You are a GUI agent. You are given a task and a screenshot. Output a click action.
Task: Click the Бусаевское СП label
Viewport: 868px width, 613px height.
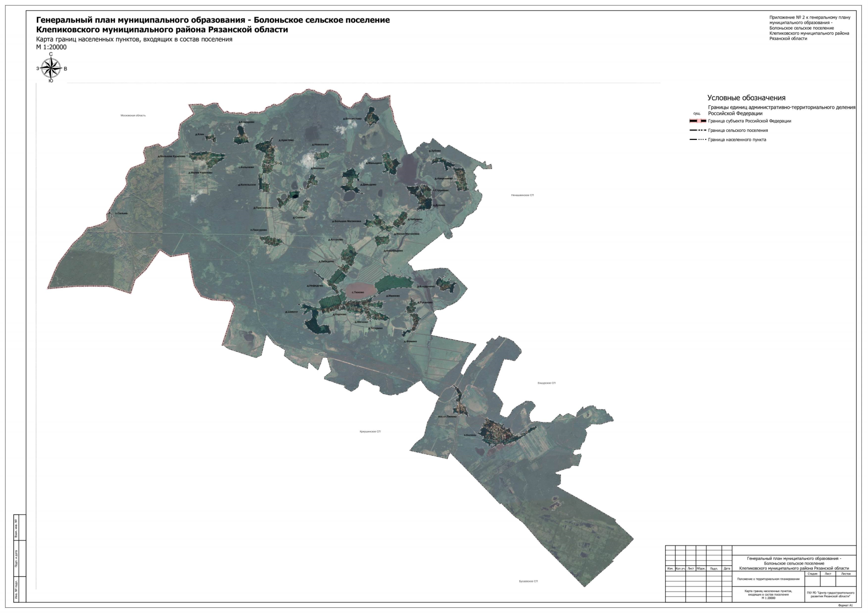pyautogui.click(x=528, y=581)
